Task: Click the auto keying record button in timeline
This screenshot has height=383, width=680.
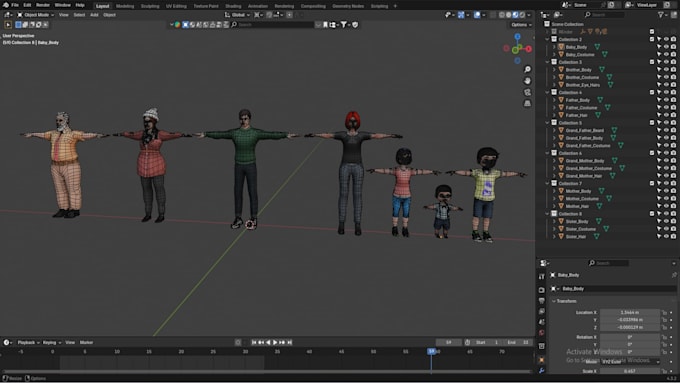Action: (x=238, y=342)
